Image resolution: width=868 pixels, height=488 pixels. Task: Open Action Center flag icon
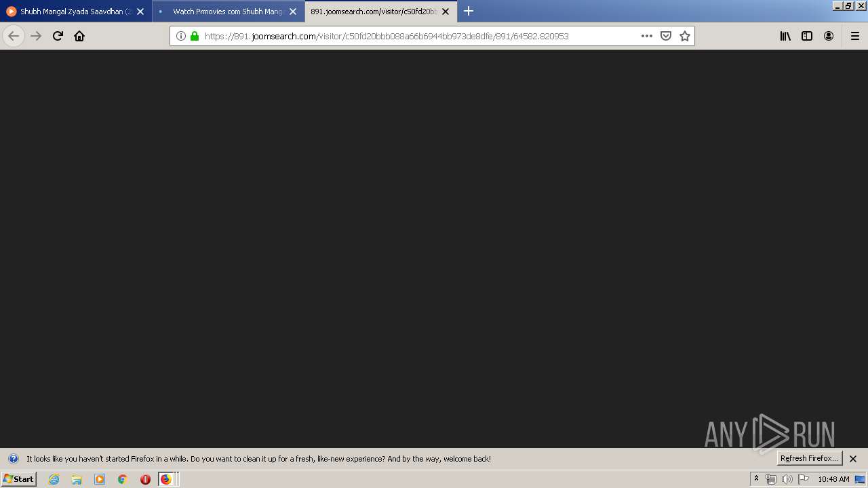tap(804, 479)
